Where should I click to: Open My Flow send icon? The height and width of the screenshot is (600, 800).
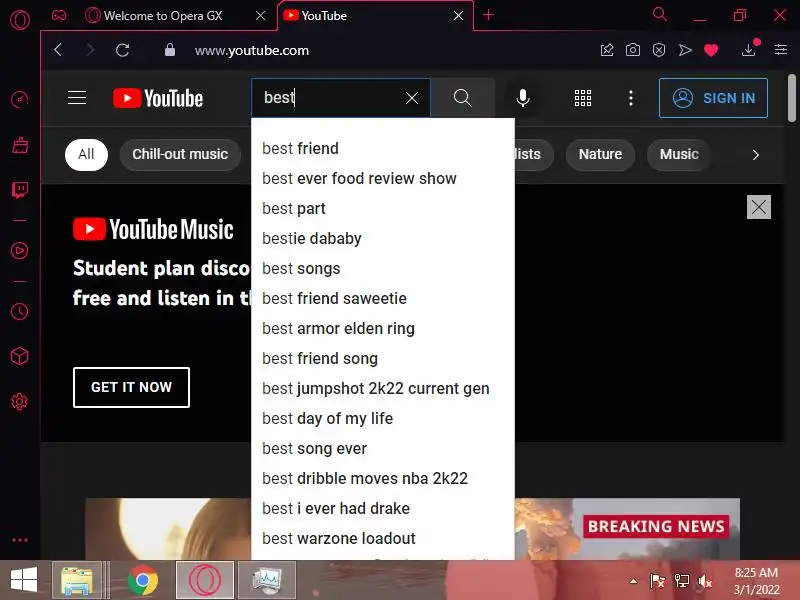tap(685, 50)
